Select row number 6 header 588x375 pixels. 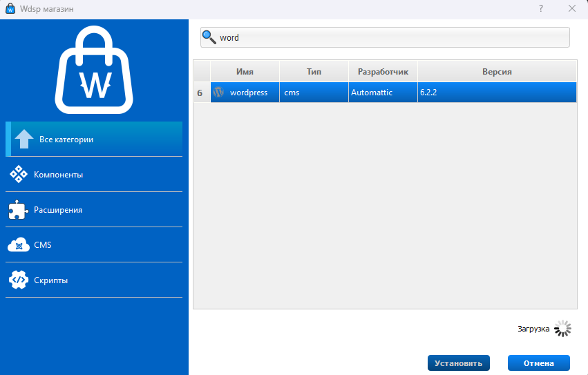202,93
